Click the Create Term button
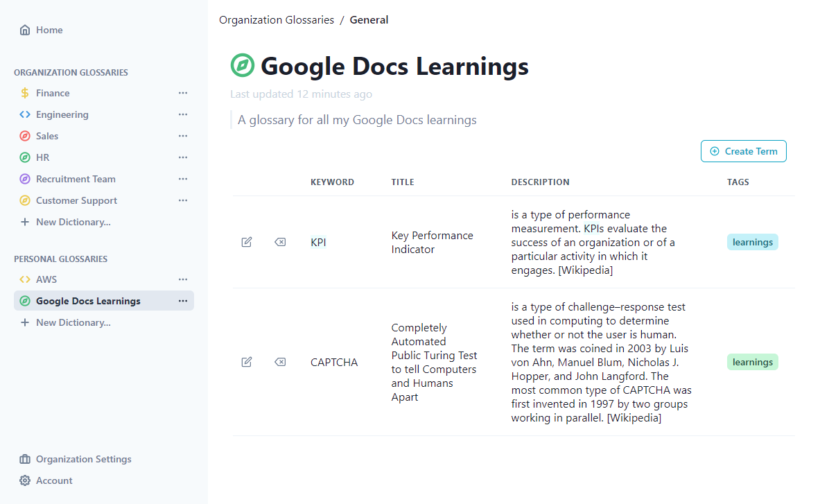Image resolution: width=820 pixels, height=504 pixels. point(743,151)
